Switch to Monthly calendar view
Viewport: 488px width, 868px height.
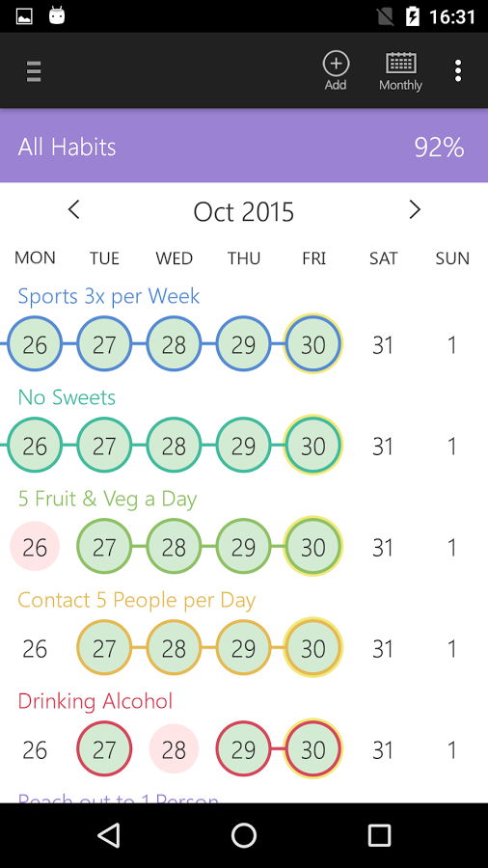click(400, 70)
